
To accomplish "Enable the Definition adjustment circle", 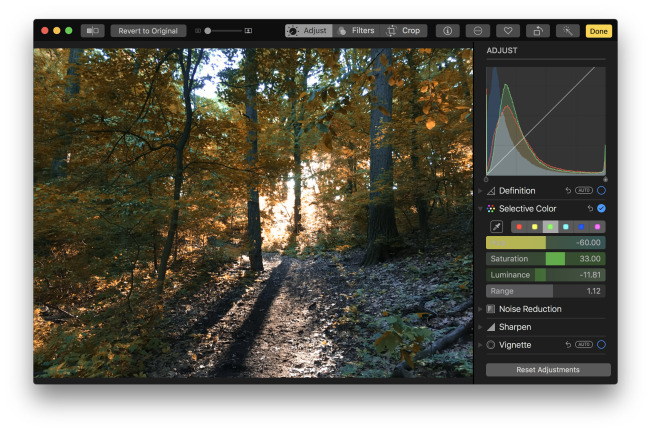I will tap(601, 190).
